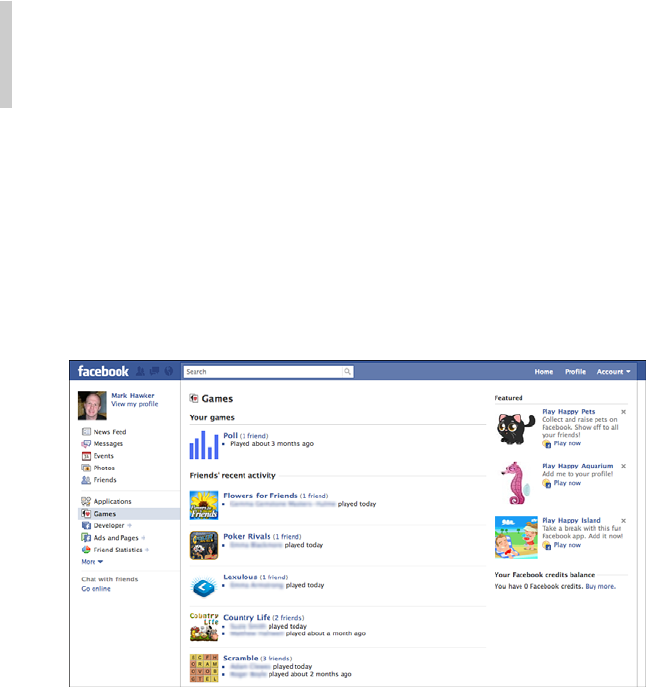Open messages icon in header bar
Viewport: 646px width, 687px height.
154,372
